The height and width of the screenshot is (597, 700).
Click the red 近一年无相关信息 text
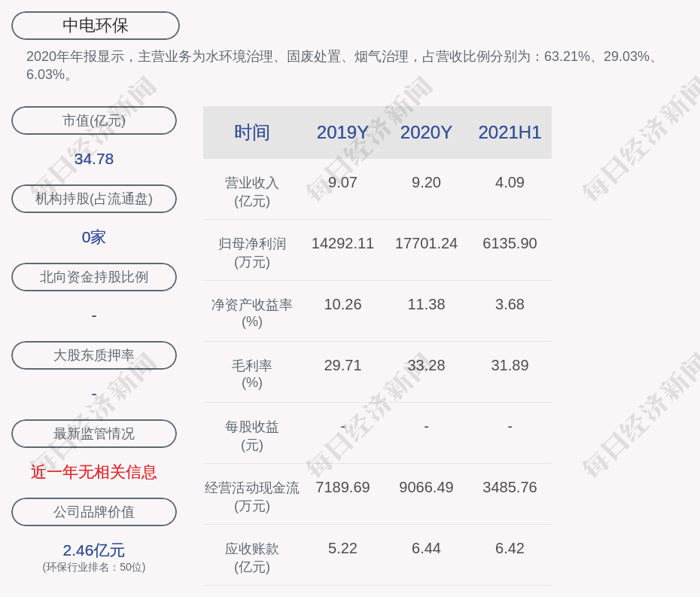click(x=94, y=472)
